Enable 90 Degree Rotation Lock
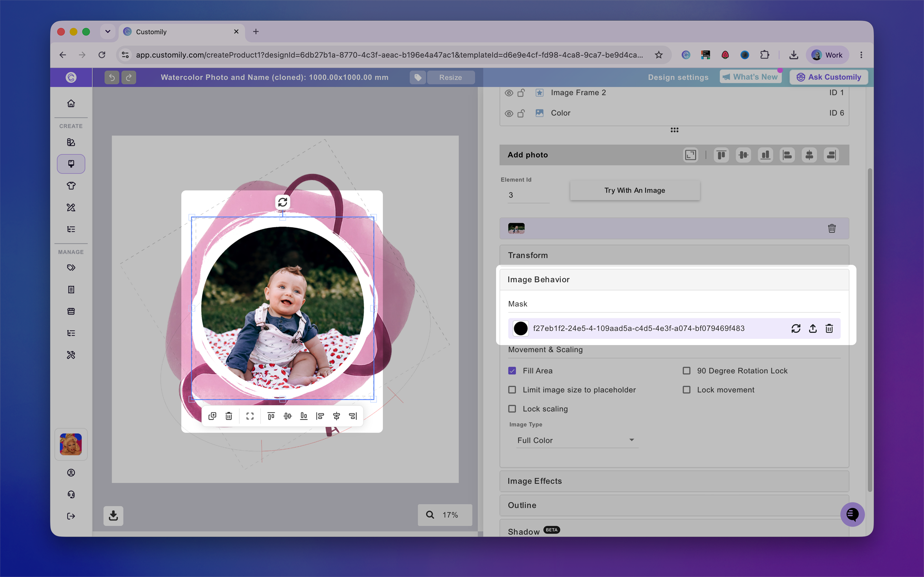The height and width of the screenshot is (577, 924). [x=686, y=370]
